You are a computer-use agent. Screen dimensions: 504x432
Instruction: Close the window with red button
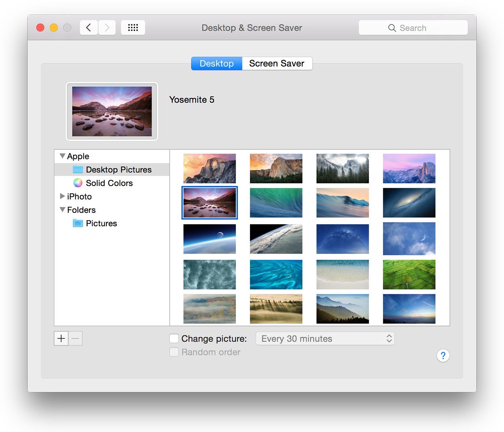(x=40, y=28)
